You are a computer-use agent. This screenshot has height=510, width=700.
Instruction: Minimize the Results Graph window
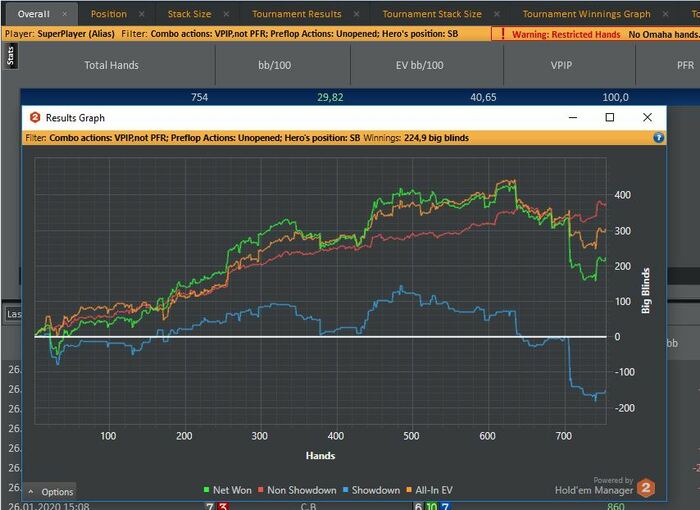tap(573, 117)
